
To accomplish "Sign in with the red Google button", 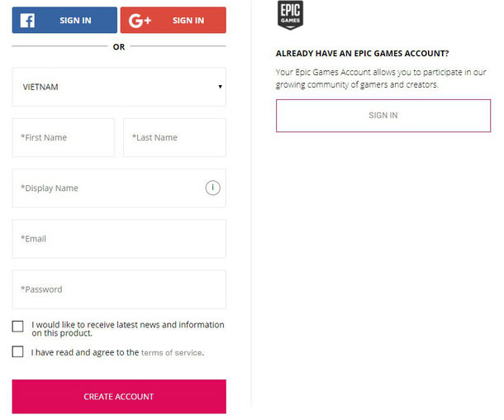I will [173, 20].
